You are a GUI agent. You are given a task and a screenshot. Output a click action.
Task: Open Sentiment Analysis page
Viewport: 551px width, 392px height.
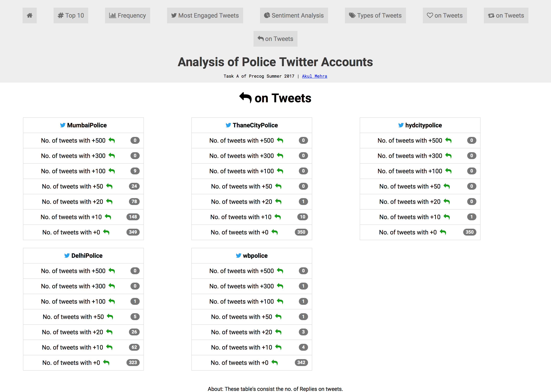coord(294,15)
